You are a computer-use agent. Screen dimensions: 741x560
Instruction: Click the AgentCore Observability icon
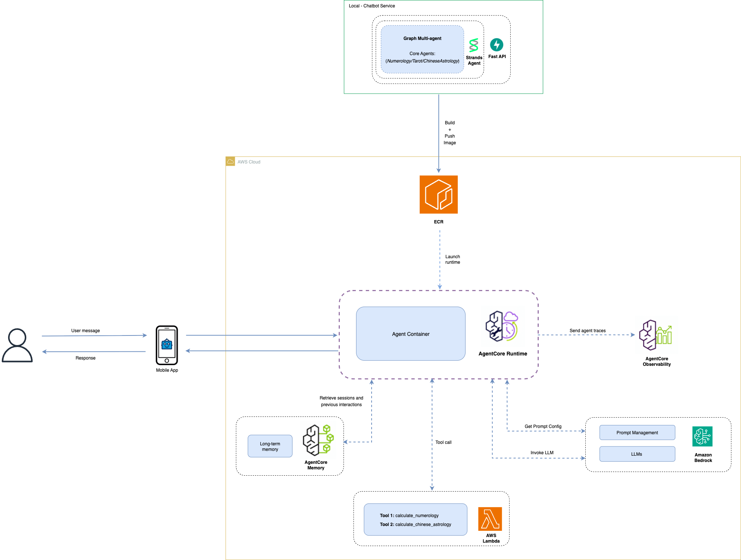pos(656,335)
